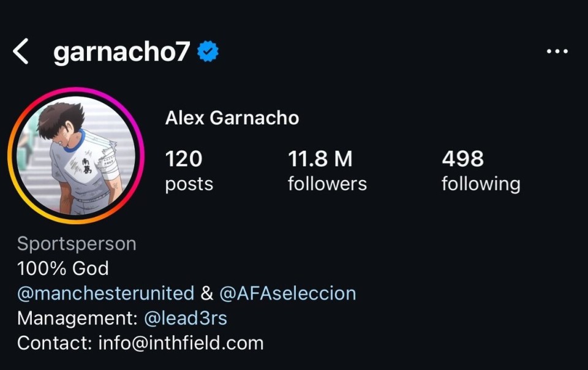Image resolution: width=588 pixels, height=370 pixels.
Task: Tap the blue verified badge
Action: click(x=208, y=51)
